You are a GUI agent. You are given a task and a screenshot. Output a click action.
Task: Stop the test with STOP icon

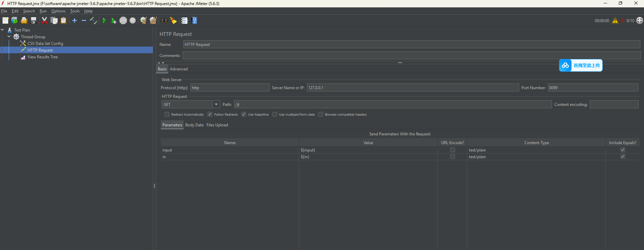click(123, 20)
